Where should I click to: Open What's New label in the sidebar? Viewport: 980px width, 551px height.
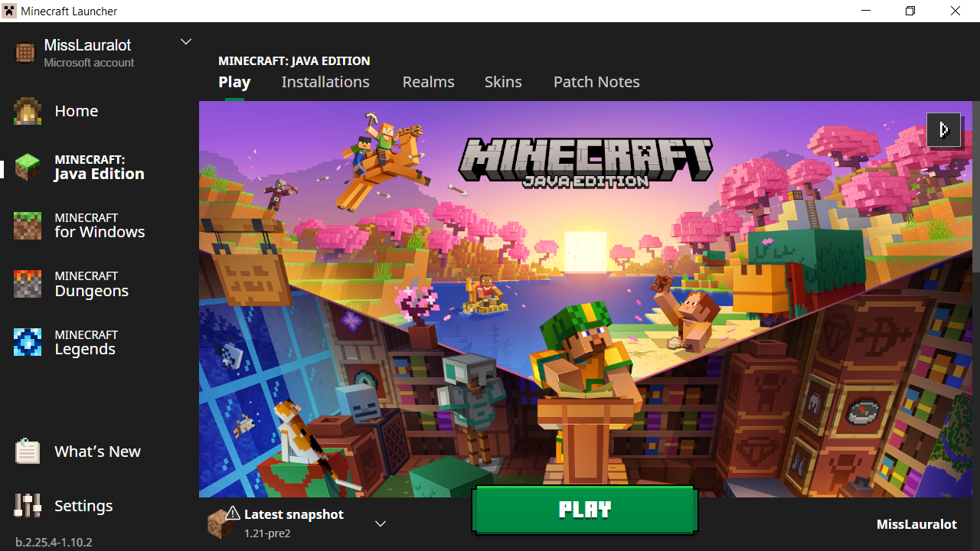pyautogui.click(x=98, y=452)
